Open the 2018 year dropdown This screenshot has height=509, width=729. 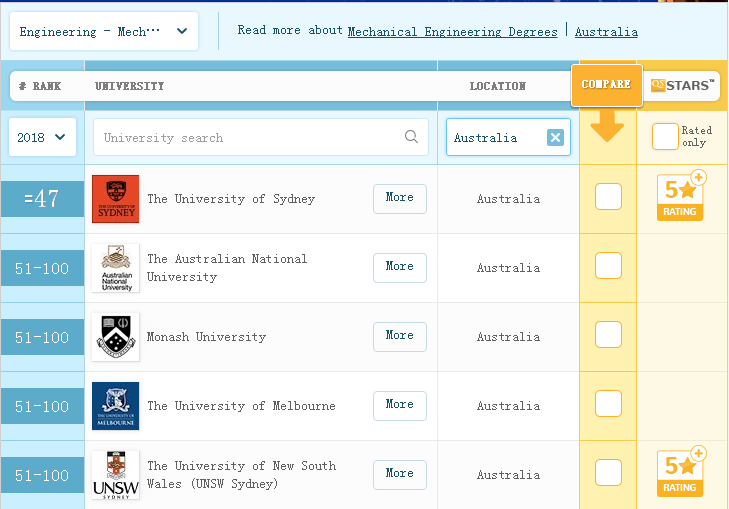tap(42, 137)
